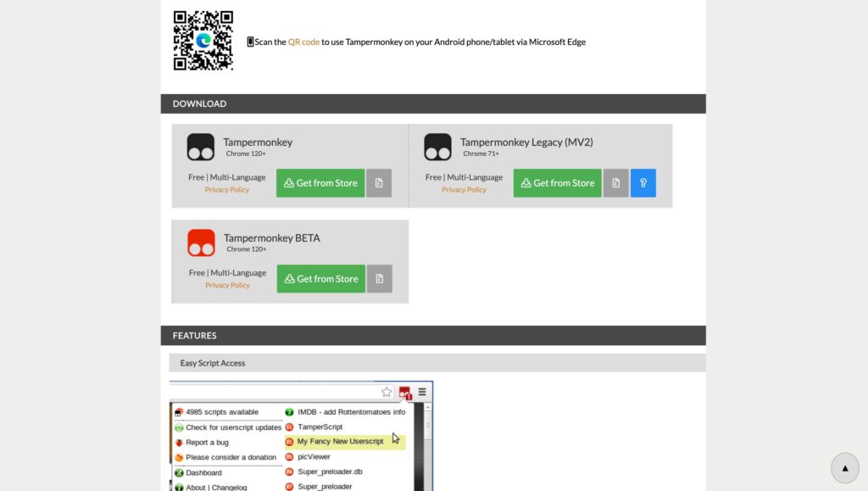Click the black Tampermonkey logo icon
868x491 pixels.
[201, 148]
